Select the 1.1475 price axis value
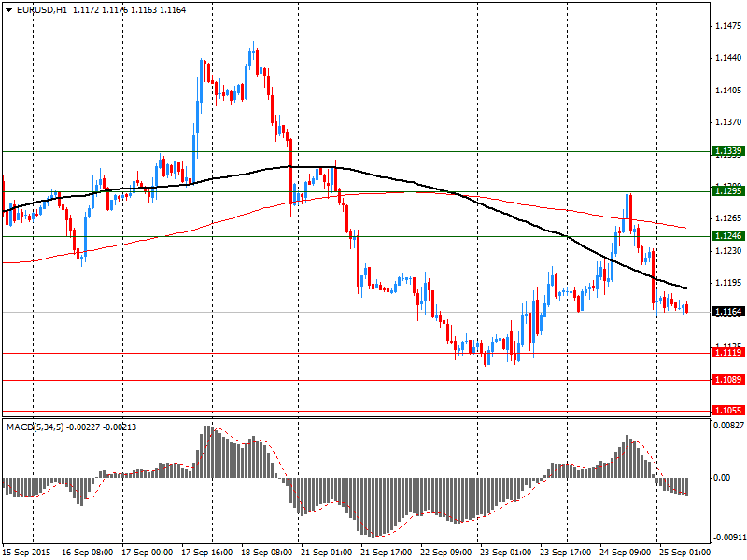The image size is (747, 560). tap(729, 26)
